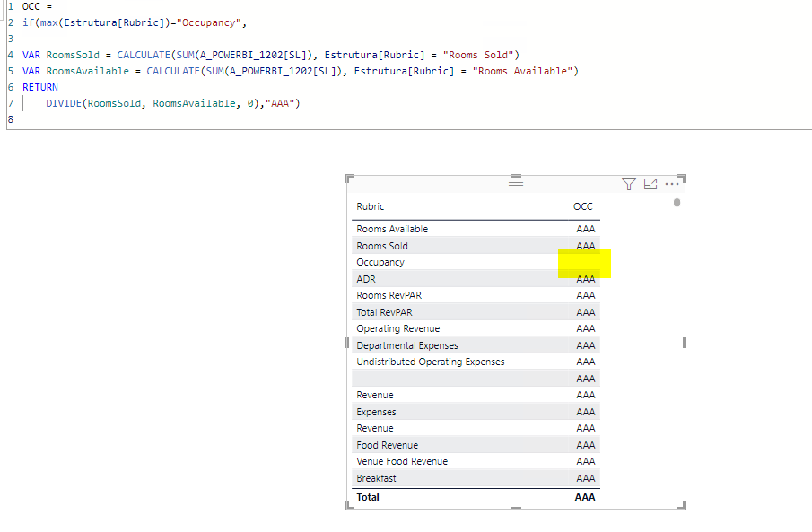Select the ADR row

[x=476, y=279]
